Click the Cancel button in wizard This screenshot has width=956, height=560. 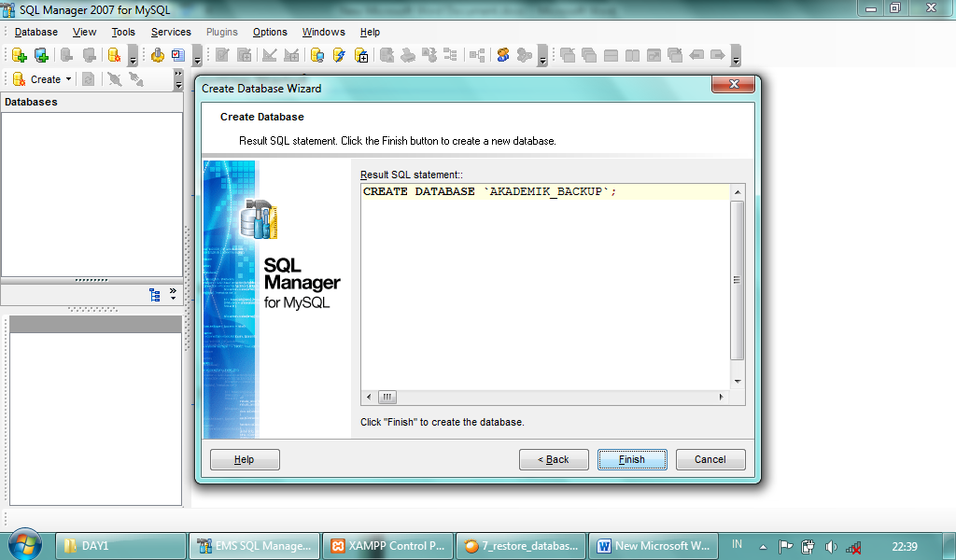coord(710,459)
